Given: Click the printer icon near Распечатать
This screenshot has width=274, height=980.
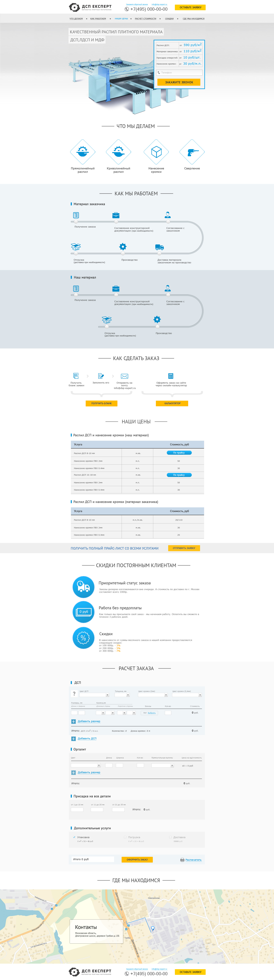Looking at the screenshot, I should [x=182, y=860].
